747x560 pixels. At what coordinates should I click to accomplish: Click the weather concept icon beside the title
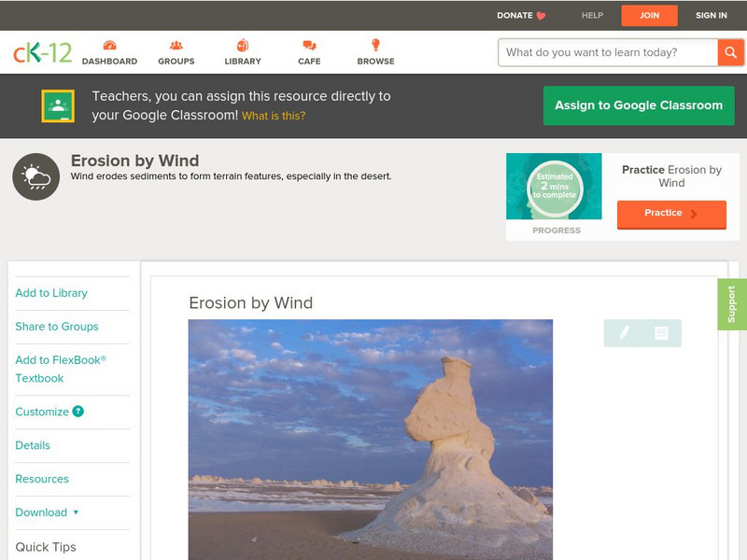(36, 176)
